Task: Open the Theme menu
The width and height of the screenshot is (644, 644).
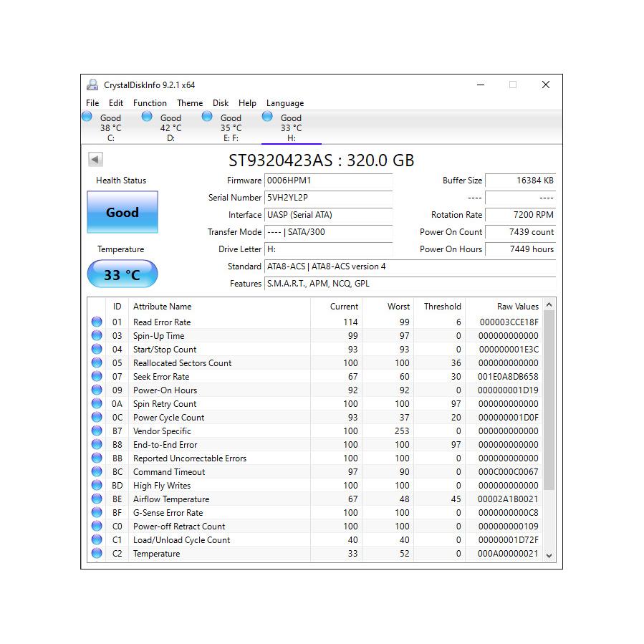Action: [x=190, y=103]
